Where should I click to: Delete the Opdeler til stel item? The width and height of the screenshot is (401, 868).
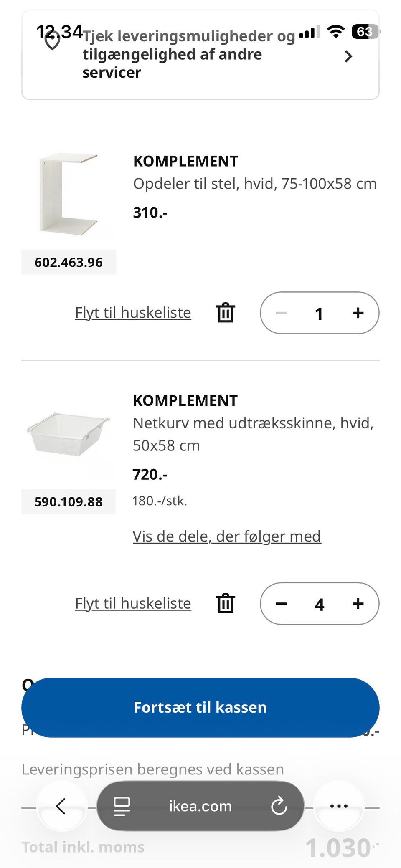(x=226, y=313)
